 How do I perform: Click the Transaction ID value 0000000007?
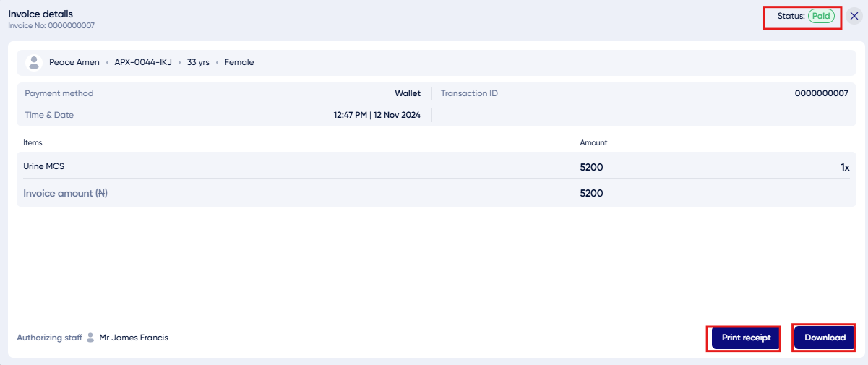[x=821, y=93]
